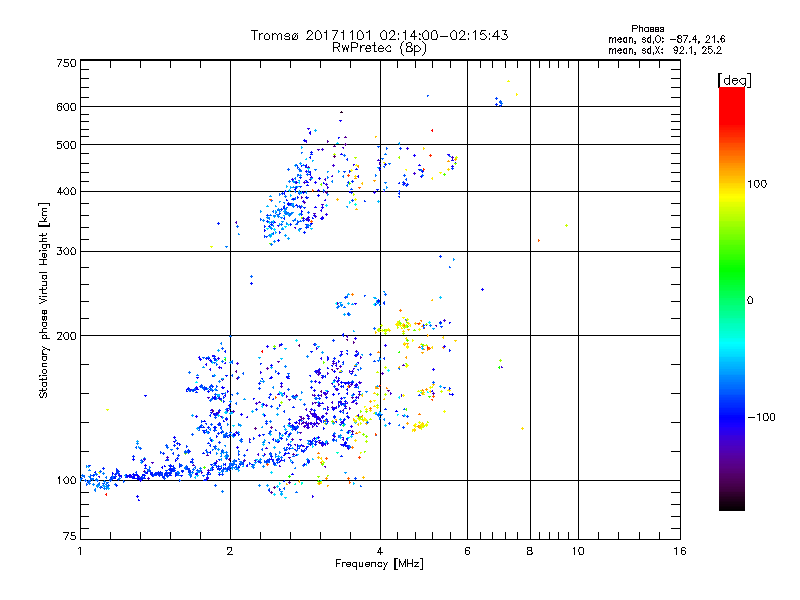
Task: Pick the black bottom of the phase colorbar
Action: 732,503
